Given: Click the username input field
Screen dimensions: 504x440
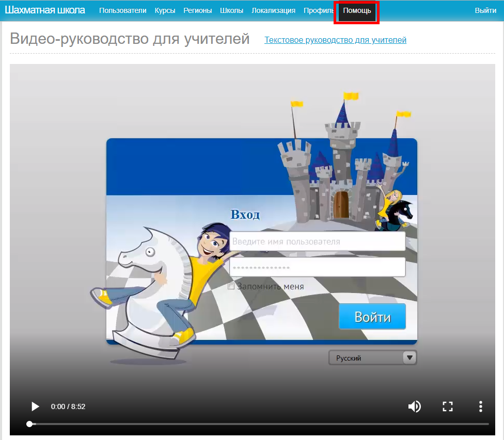Looking at the screenshot, I should [317, 241].
